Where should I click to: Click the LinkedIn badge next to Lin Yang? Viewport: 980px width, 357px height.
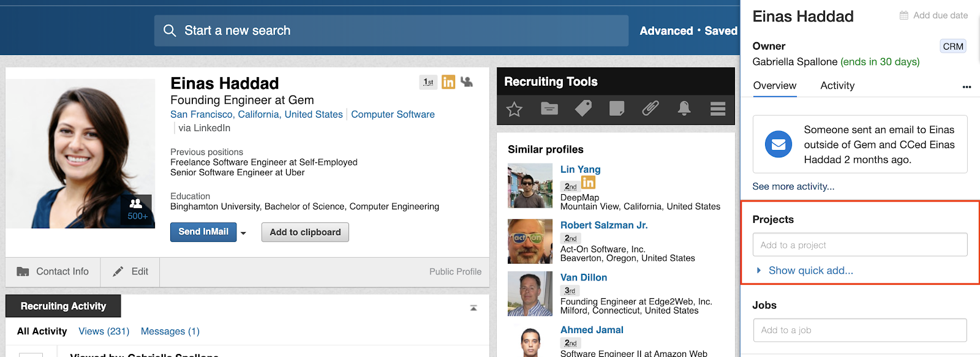588,182
